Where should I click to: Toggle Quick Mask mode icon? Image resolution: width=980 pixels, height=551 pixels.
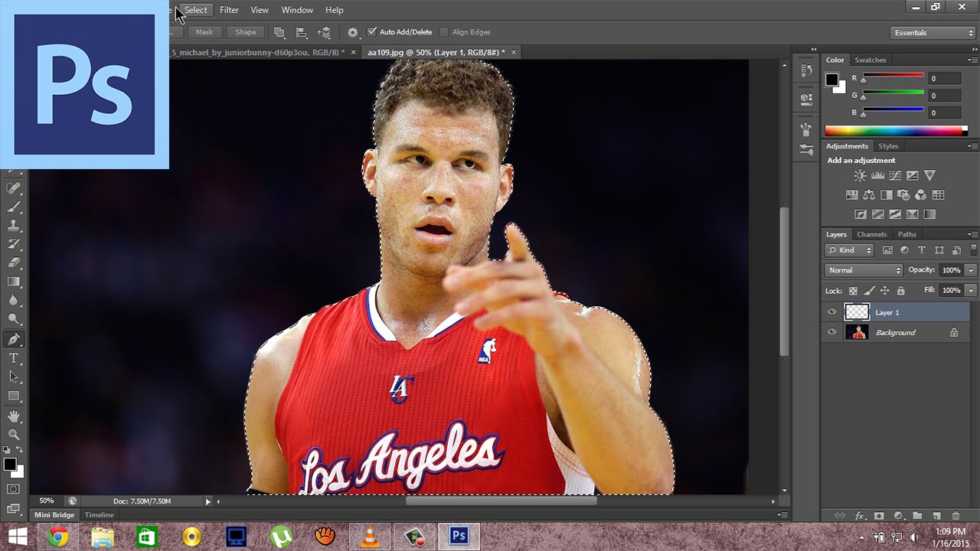tap(14, 488)
